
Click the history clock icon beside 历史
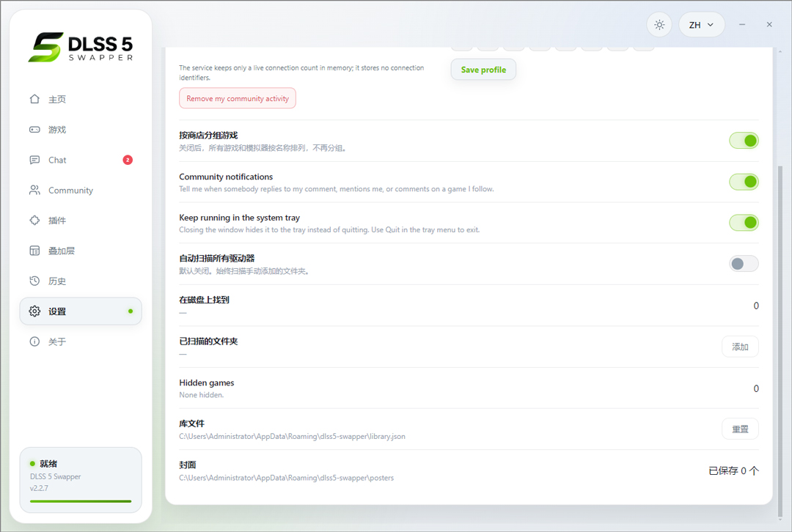[34, 281]
